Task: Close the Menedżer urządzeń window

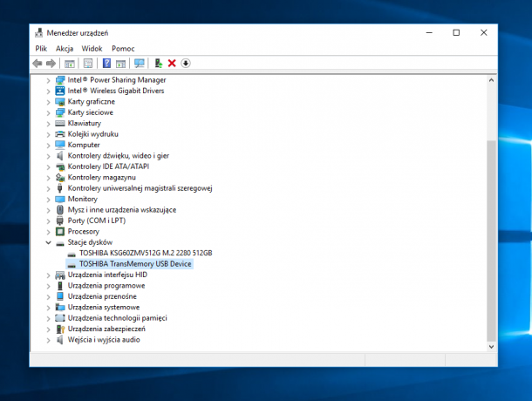Action: pyautogui.click(x=484, y=32)
